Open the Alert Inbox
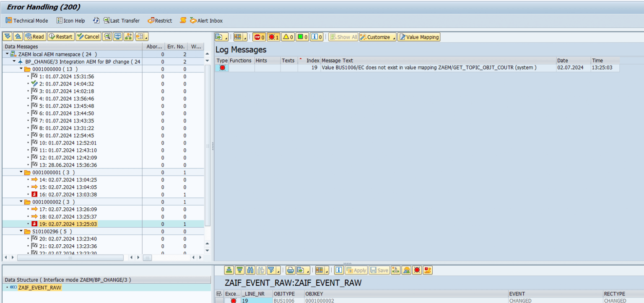 click(x=208, y=20)
